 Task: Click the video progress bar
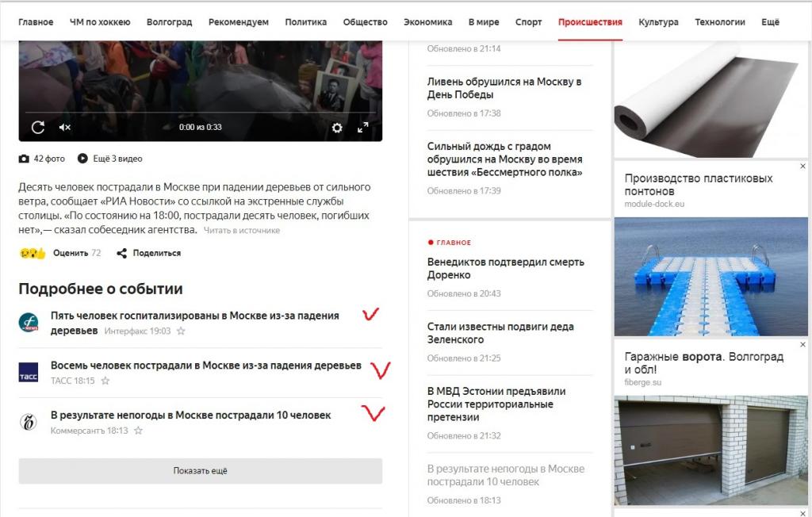[x=201, y=113]
